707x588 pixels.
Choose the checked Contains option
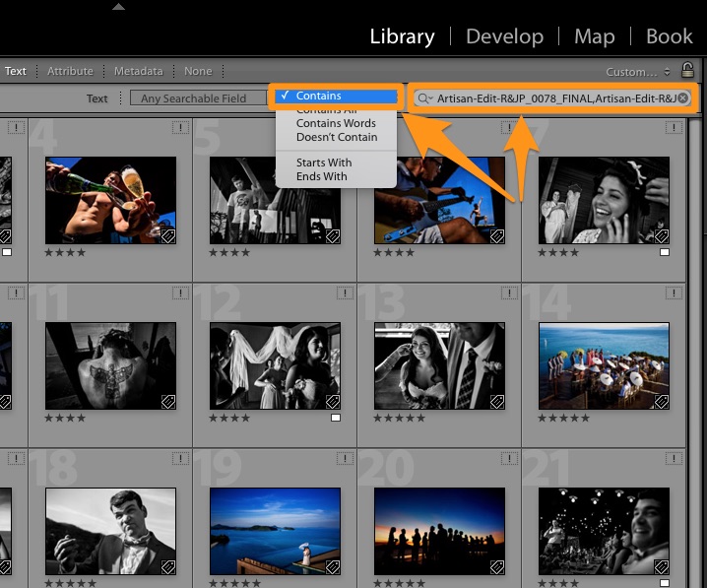tap(337, 96)
